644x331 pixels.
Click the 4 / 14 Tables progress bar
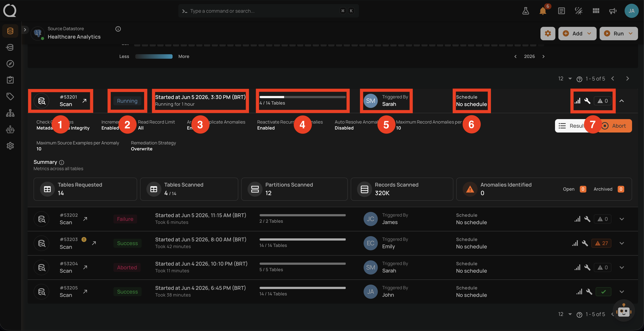pos(302,97)
